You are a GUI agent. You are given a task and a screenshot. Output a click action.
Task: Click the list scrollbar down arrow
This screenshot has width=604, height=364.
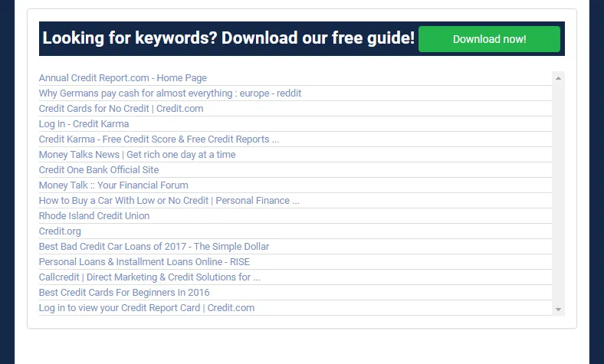click(558, 310)
